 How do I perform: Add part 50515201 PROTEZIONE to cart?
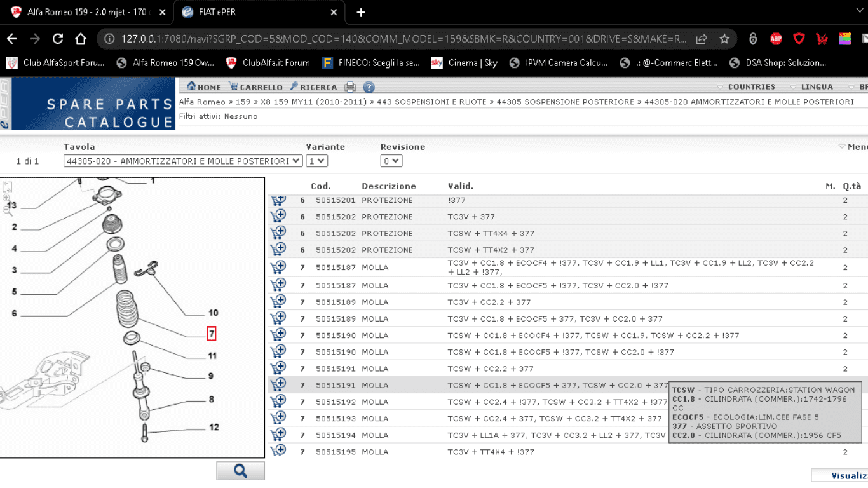(278, 200)
